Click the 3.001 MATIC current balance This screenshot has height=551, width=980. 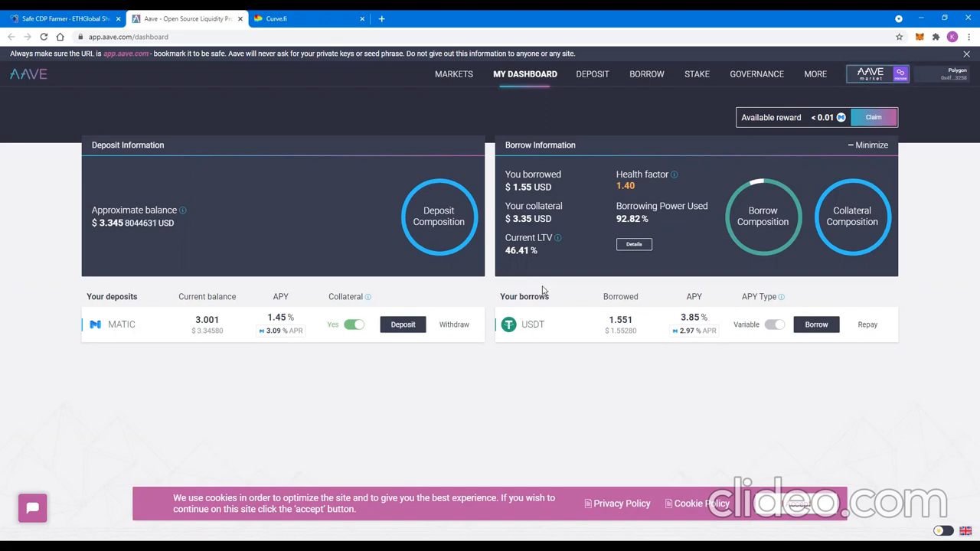[x=207, y=320]
